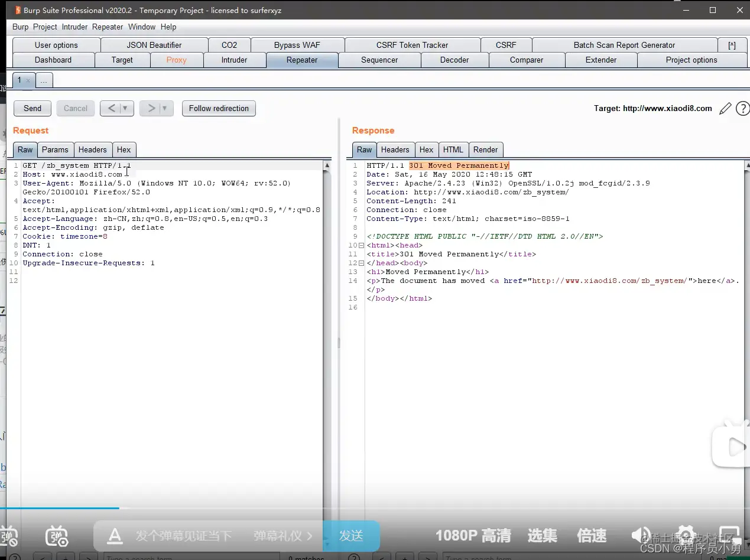
Task: Switch to the Comparer tab
Action: [x=527, y=60]
